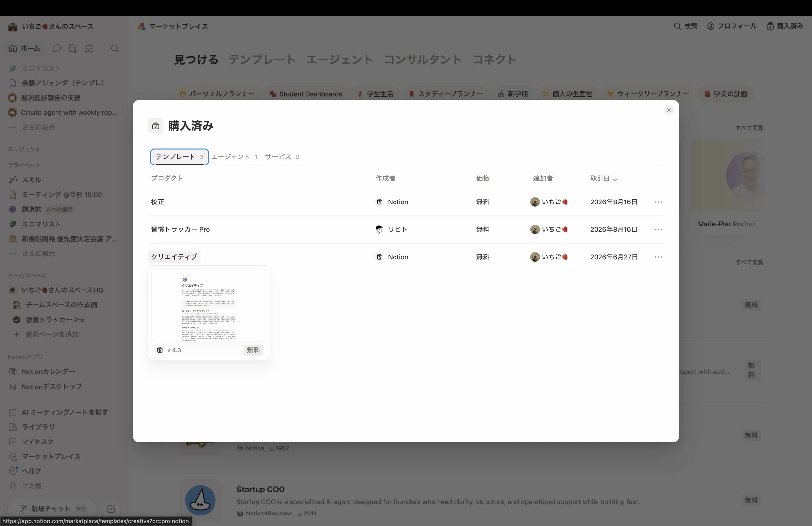Click the マーケットプレイス breadcrumb
812x526 pixels.
pos(173,26)
